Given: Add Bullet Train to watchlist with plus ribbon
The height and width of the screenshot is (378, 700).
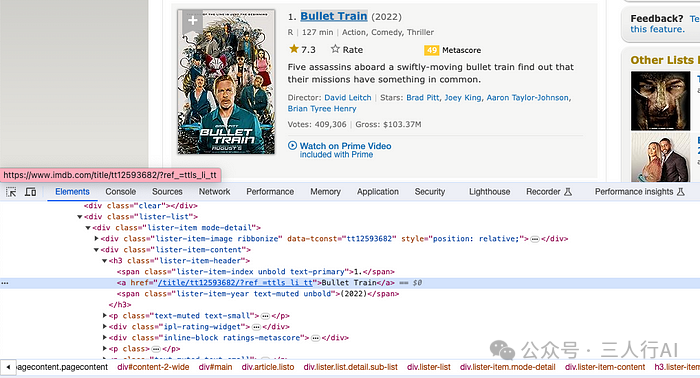Looking at the screenshot, I should [x=192, y=21].
